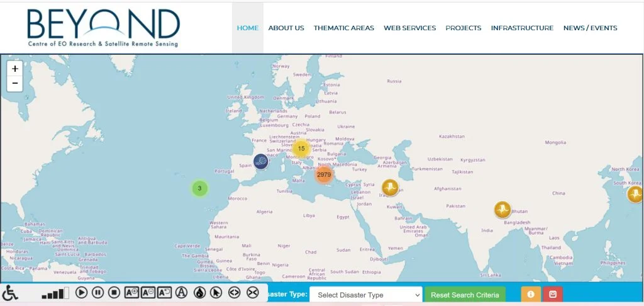Toggle the color contrast droplet icon
Viewport: 644px width, 306px height.
(199, 292)
